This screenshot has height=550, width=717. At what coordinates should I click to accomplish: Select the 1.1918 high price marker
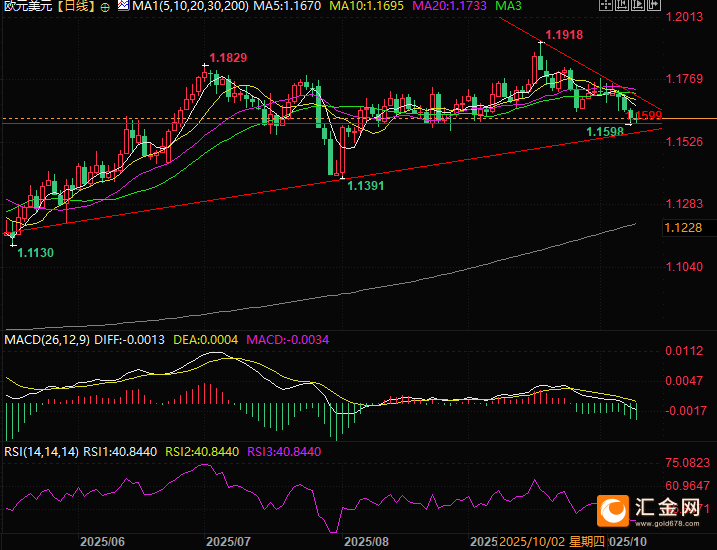[564, 34]
